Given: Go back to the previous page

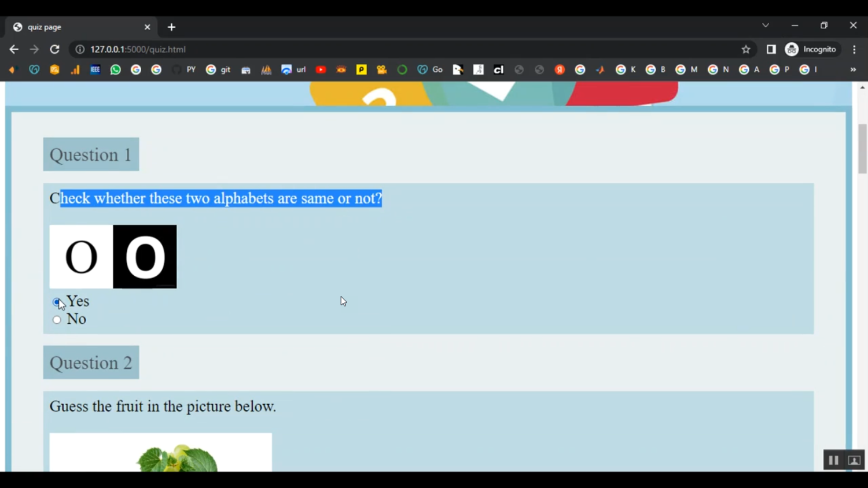Looking at the screenshot, I should [14, 50].
